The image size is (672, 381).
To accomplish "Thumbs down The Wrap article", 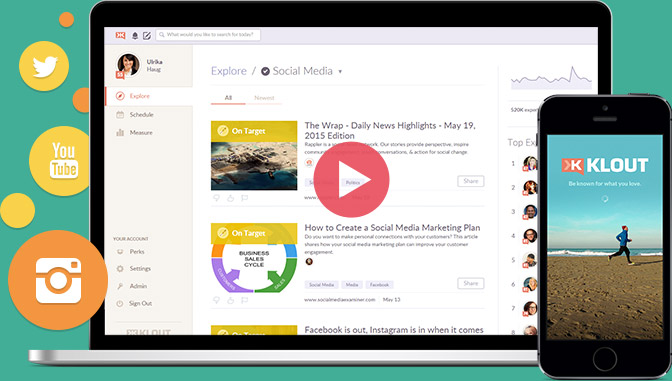I will pos(217,198).
